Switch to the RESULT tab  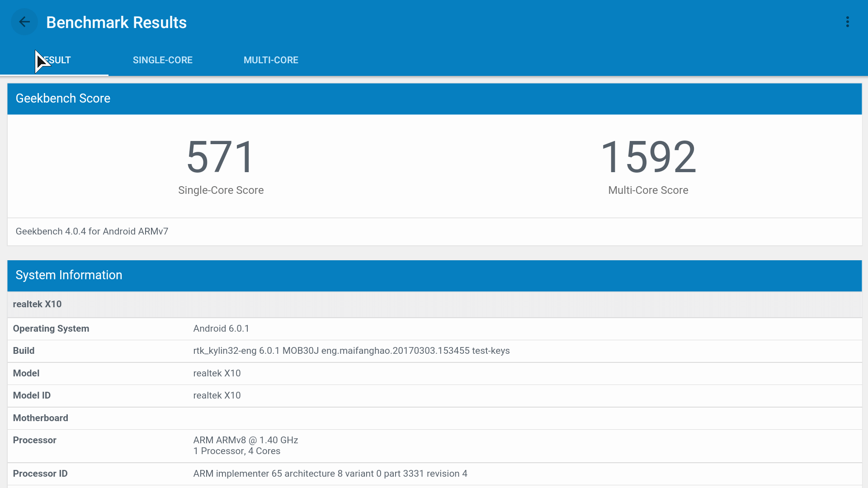(54, 60)
